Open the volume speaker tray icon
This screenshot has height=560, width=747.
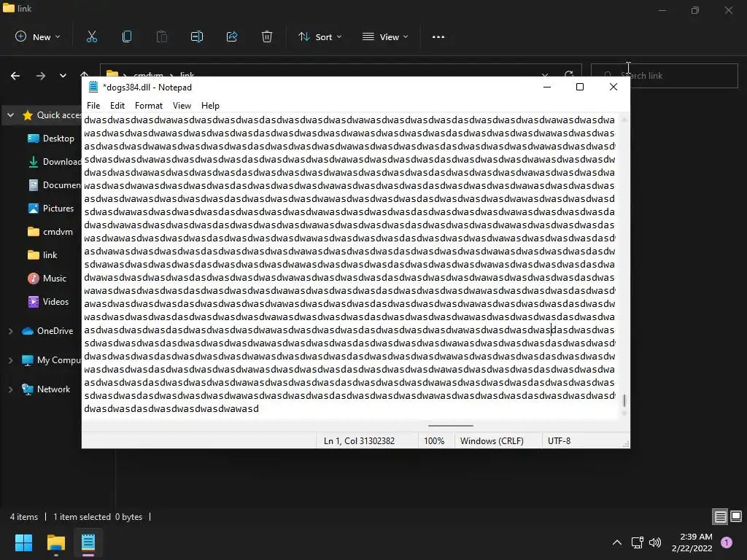pyautogui.click(x=656, y=542)
